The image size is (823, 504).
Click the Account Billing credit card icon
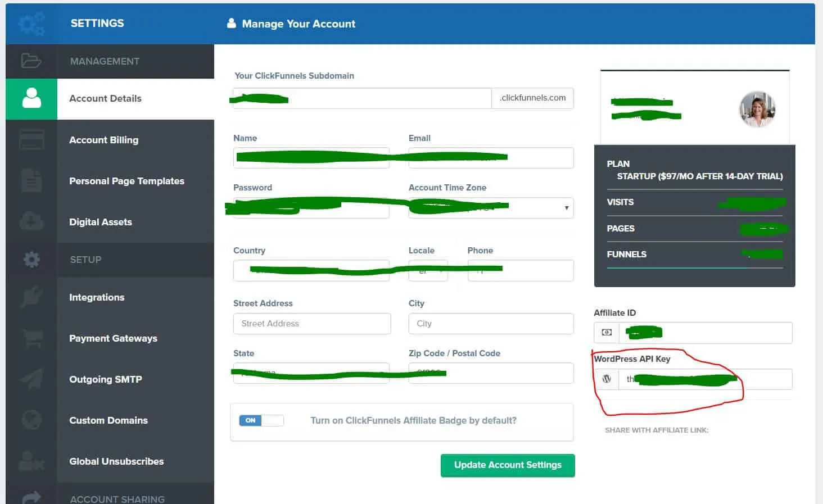tap(31, 140)
